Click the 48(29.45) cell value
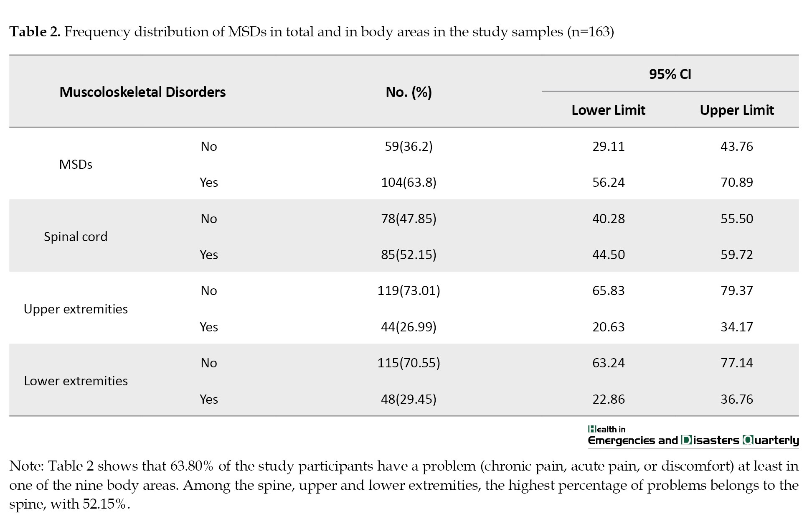 point(409,399)
